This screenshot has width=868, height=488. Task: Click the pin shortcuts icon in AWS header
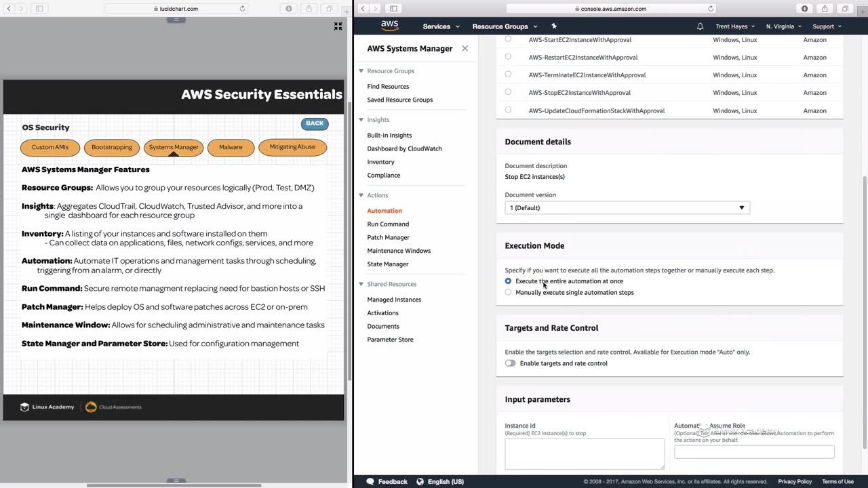point(554,26)
